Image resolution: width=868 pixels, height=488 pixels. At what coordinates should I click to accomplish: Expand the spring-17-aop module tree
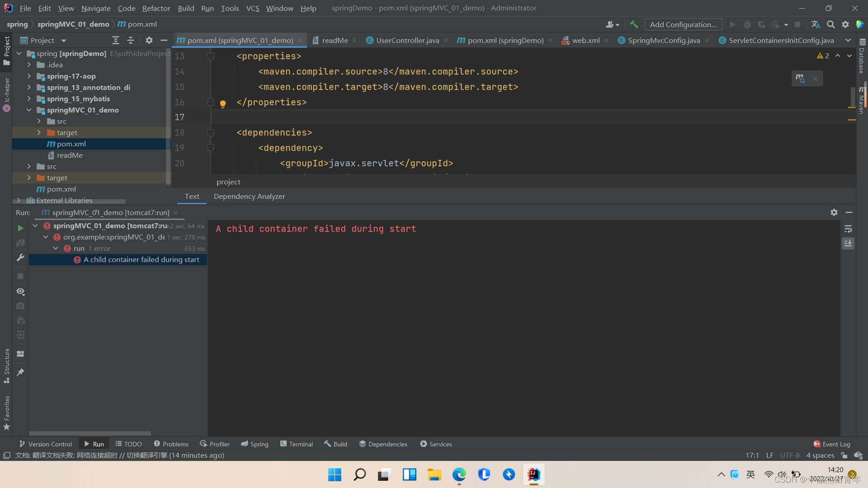30,75
